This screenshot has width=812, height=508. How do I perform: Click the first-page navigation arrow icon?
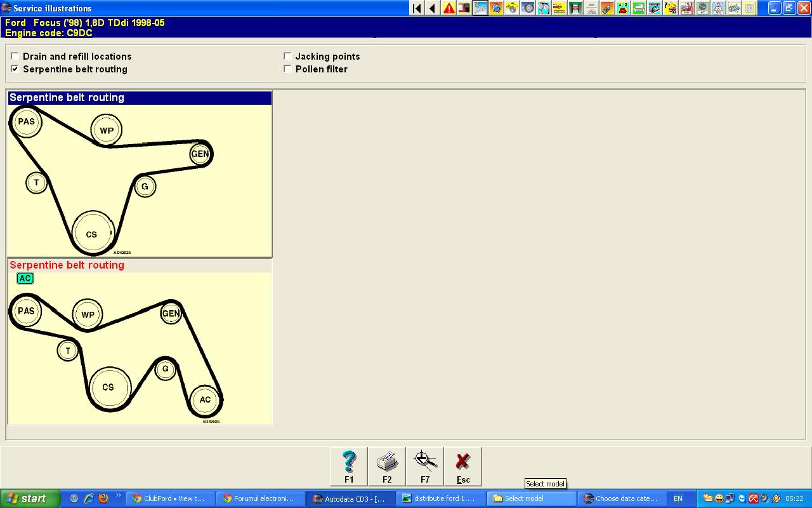click(417, 8)
